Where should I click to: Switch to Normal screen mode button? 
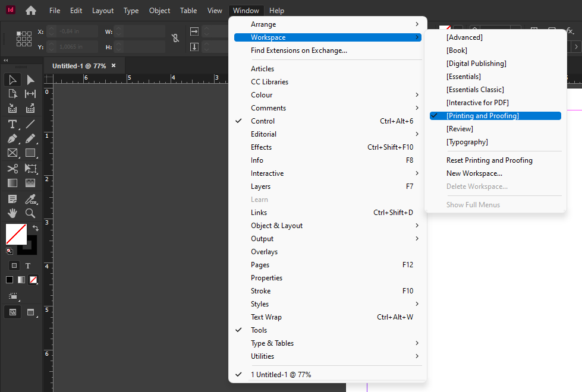point(12,312)
